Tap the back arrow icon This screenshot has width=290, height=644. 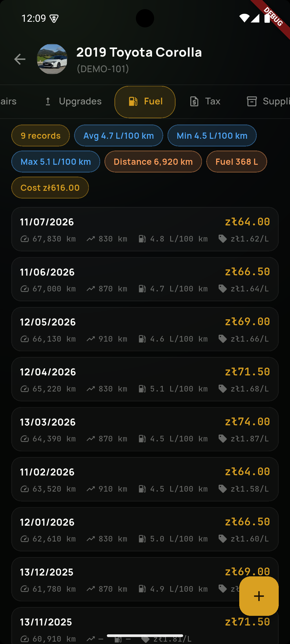20,59
